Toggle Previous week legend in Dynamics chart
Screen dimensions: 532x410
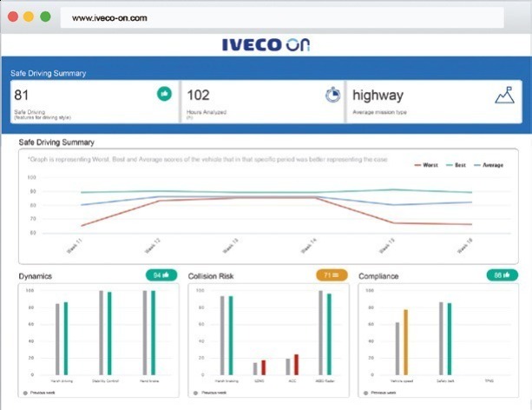(x=39, y=393)
